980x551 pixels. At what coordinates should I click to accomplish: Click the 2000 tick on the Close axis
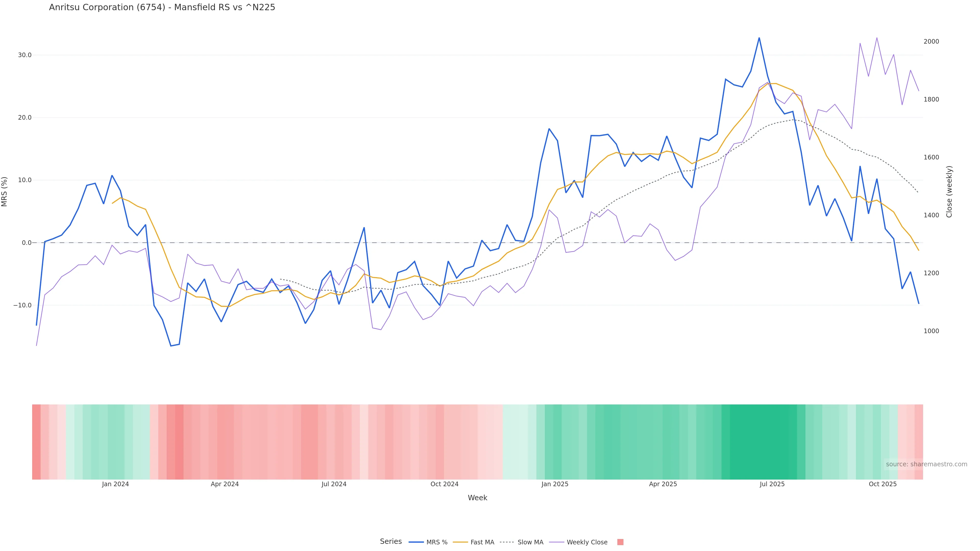(931, 41)
